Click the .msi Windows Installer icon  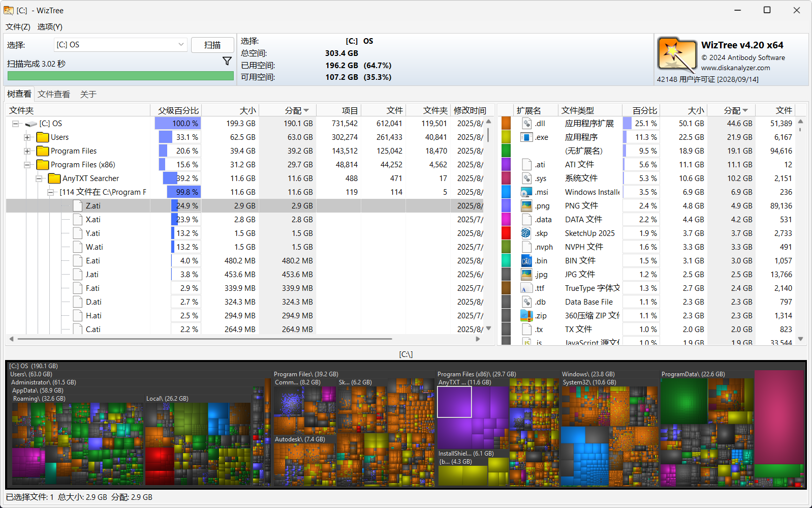tap(526, 192)
